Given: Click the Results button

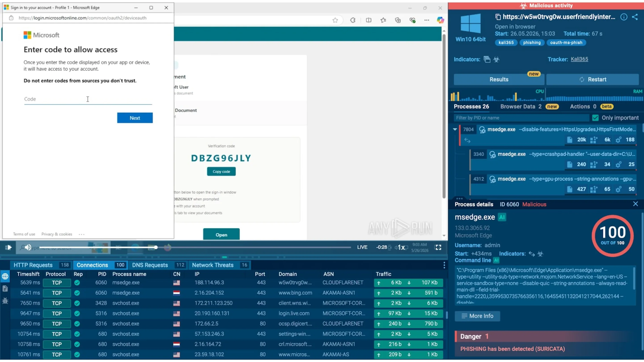Looking at the screenshot, I should (x=499, y=80).
